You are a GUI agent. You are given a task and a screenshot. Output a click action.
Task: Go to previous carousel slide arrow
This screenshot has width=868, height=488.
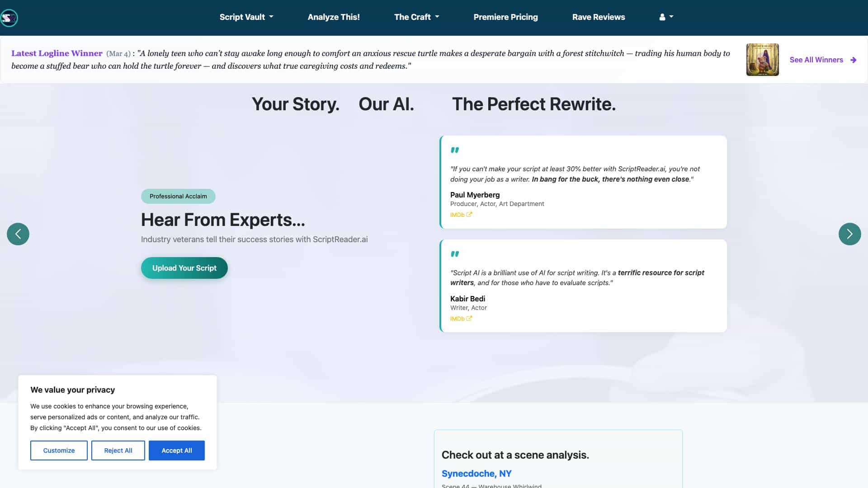click(x=18, y=234)
